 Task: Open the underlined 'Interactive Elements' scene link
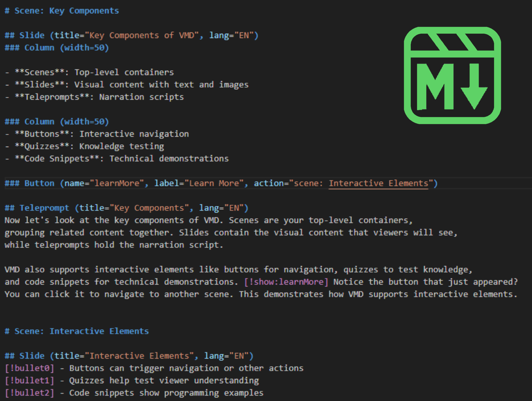(378, 183)
